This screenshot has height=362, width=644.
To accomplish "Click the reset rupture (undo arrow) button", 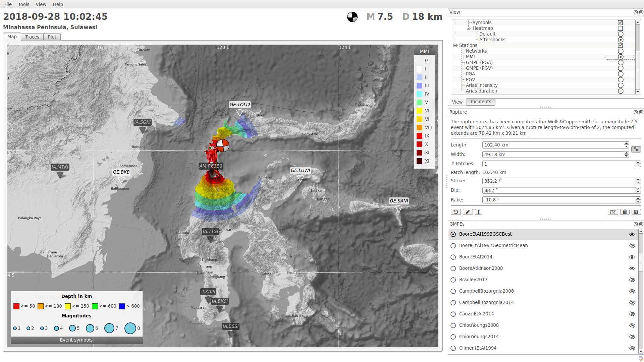I will pyautogui.click(x=455, y=212).
